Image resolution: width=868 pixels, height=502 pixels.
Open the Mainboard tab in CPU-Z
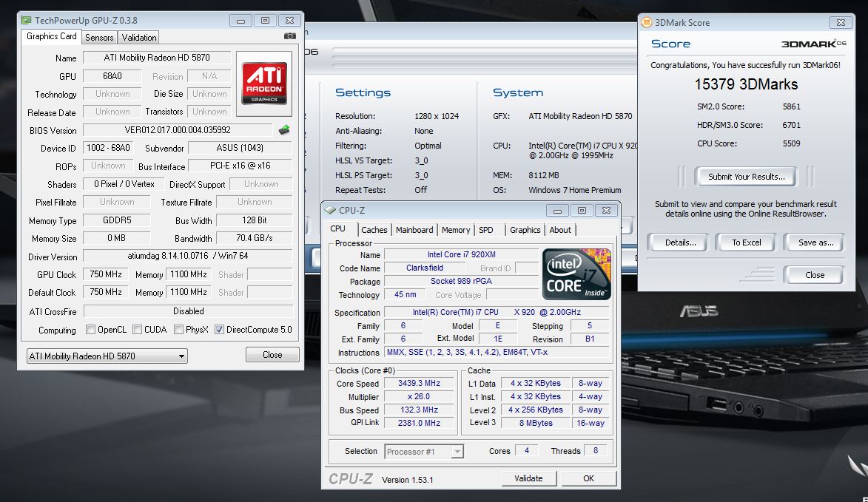pyautogui.click(x=414, y=230)
